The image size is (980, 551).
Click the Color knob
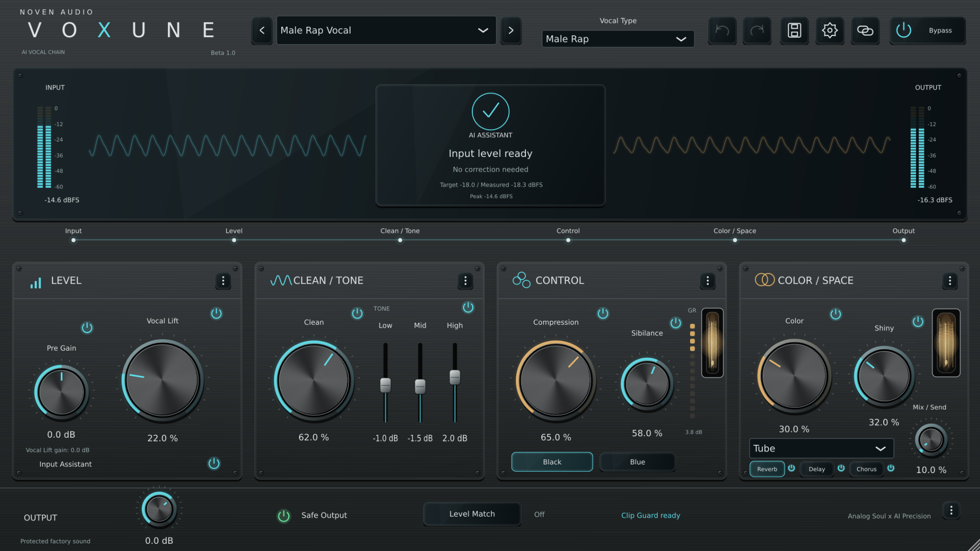click(794, 376)
